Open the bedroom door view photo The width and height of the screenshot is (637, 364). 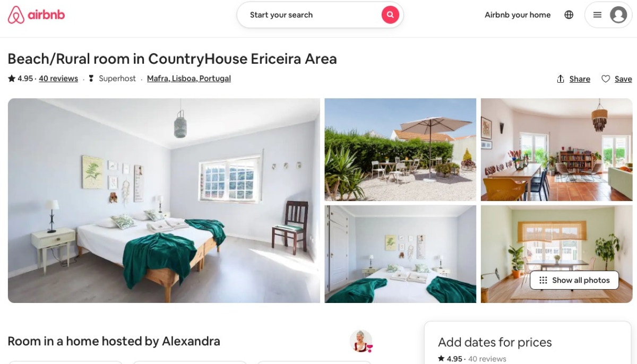tap(401, 254)
